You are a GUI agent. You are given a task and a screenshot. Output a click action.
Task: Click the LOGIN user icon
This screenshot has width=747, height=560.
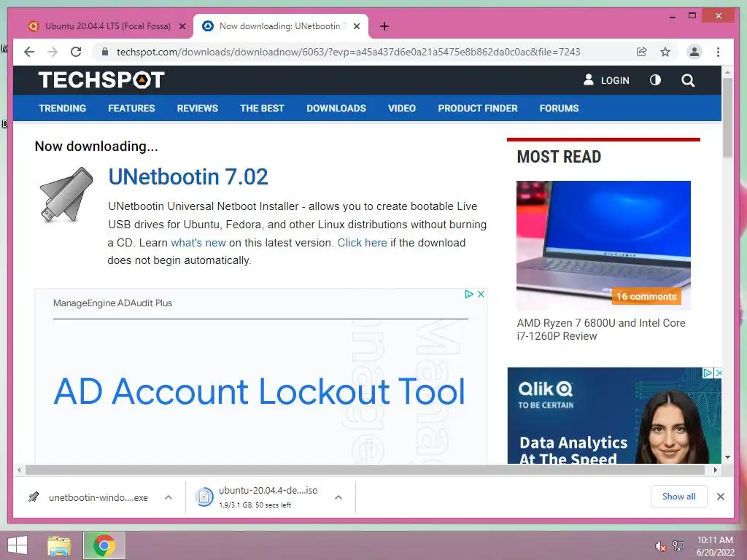[x=589, y=79]
